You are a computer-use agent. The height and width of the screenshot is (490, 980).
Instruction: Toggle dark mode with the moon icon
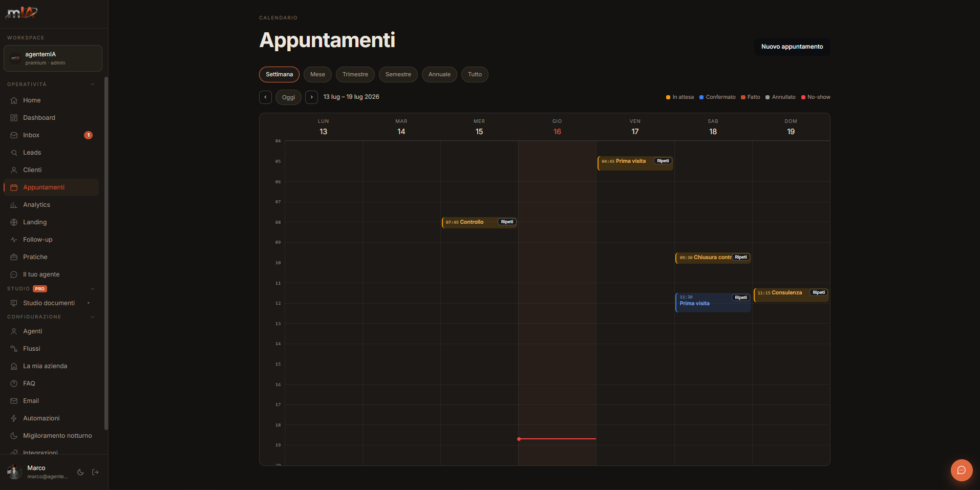coord(80,472)
